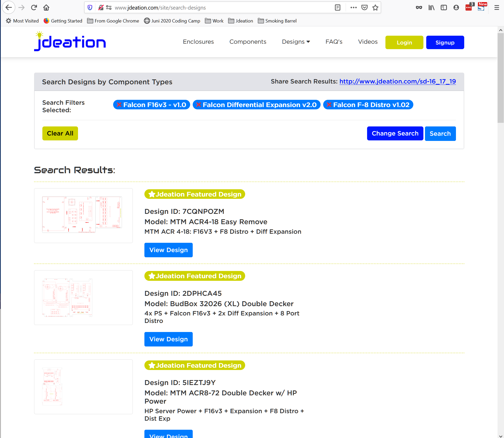The height and width of the screenshot is (438, 504).
Task: Click 'Model: MTM ACR4-18 Easy Remove' text
Action: tap(206, 222)
